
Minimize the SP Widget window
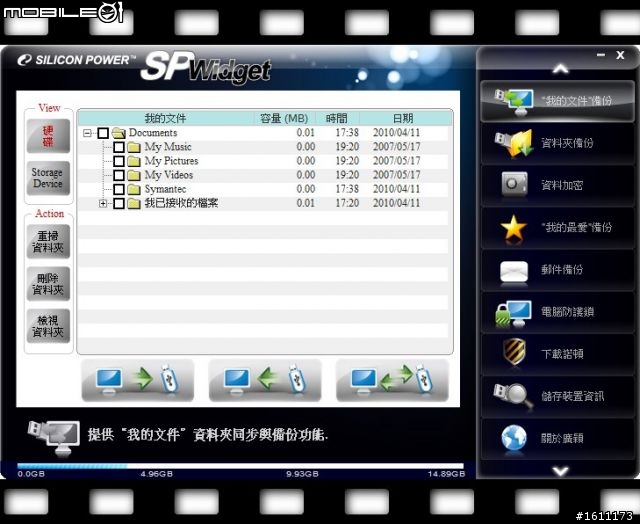tap(600, 55)
